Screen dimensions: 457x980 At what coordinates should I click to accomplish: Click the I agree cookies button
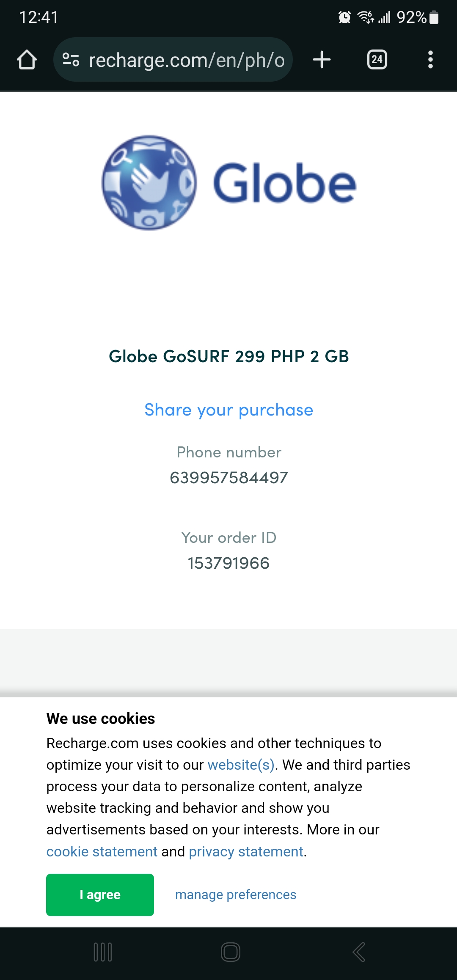tap(100, 895)
